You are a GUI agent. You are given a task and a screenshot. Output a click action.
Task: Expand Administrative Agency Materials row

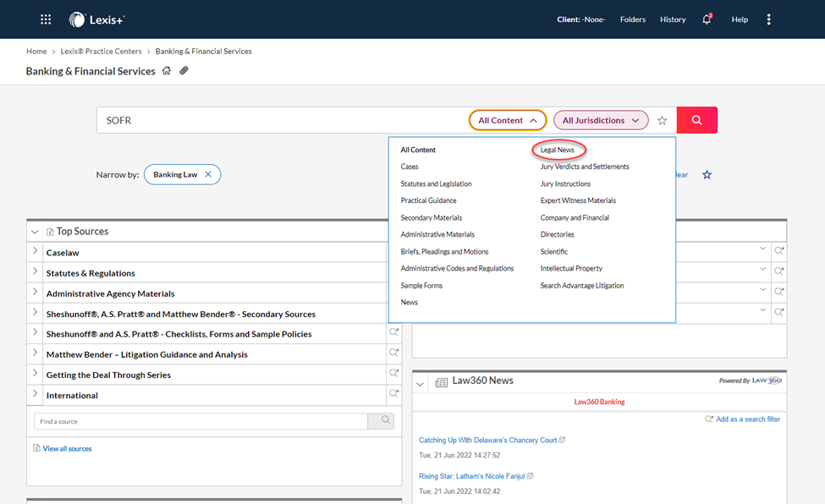(x=36, y=292)
